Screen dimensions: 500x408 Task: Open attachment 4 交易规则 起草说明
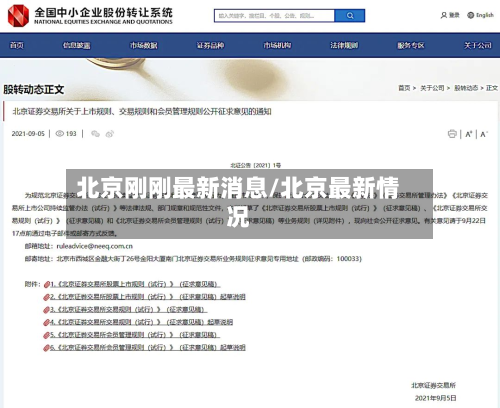click(x=141, y=322)
